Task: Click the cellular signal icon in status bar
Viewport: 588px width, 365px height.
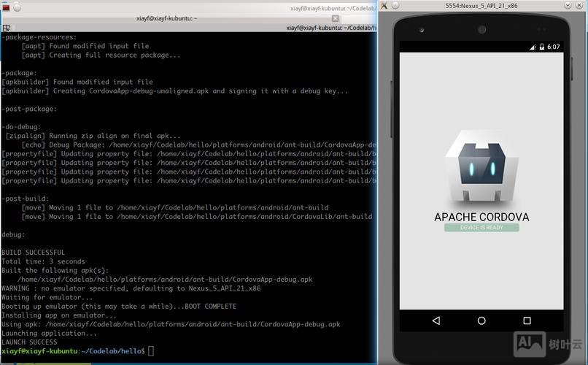Action: point(532,47)
